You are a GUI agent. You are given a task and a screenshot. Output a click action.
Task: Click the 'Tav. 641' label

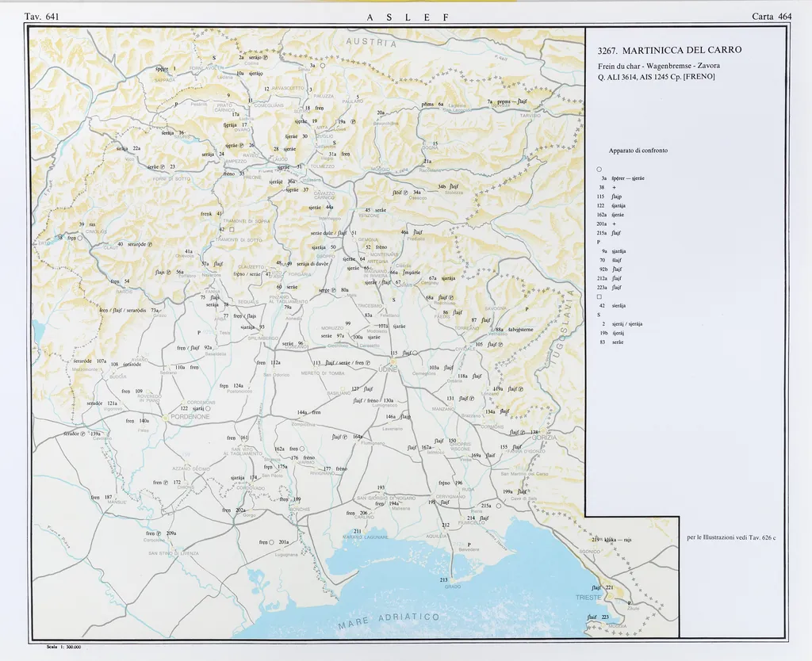coord(42,17)
